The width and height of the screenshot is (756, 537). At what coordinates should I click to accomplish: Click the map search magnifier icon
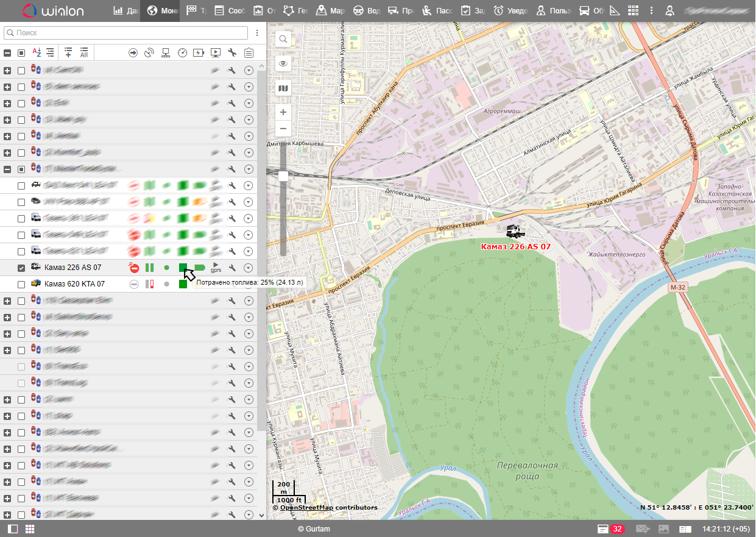pyautogui.click(x=283, y=40)
